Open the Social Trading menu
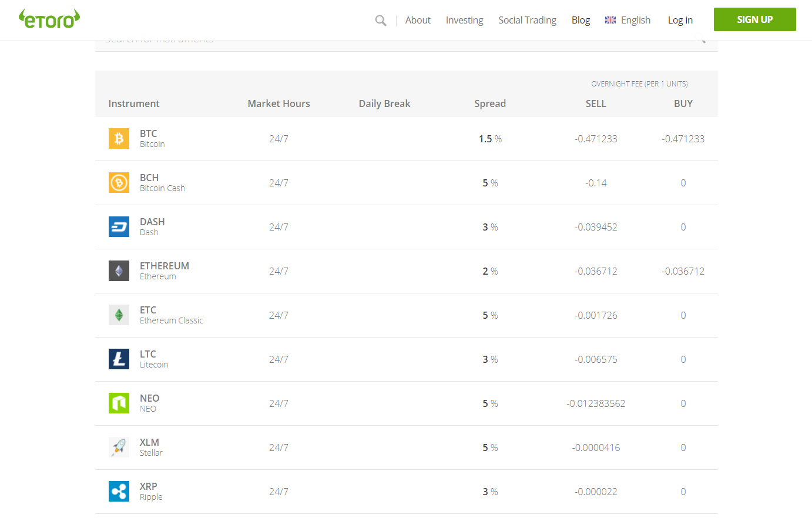This screenshot has height=531, width=812. (x=527, y=20)
